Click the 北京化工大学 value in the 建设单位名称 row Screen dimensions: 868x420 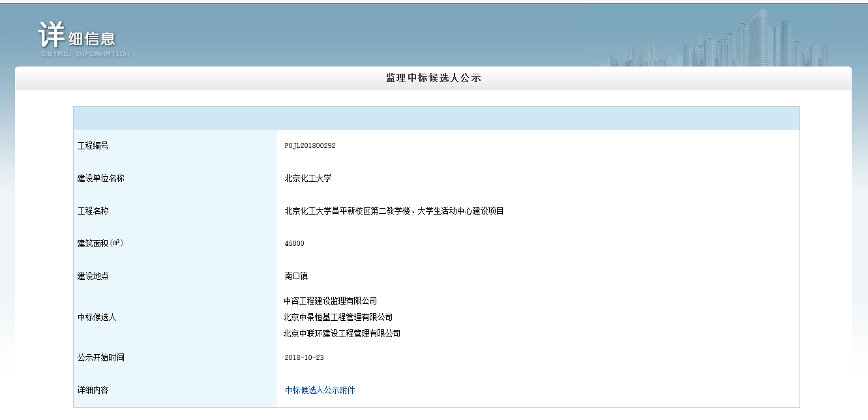(x=308, y=178)
